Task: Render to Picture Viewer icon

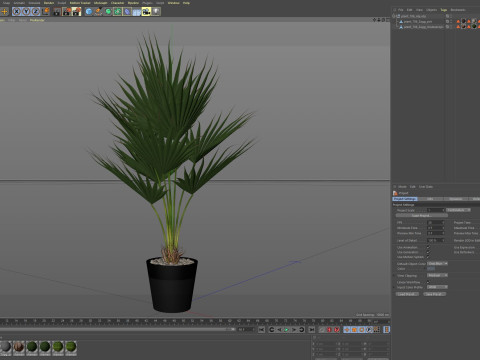Action: 67,12
